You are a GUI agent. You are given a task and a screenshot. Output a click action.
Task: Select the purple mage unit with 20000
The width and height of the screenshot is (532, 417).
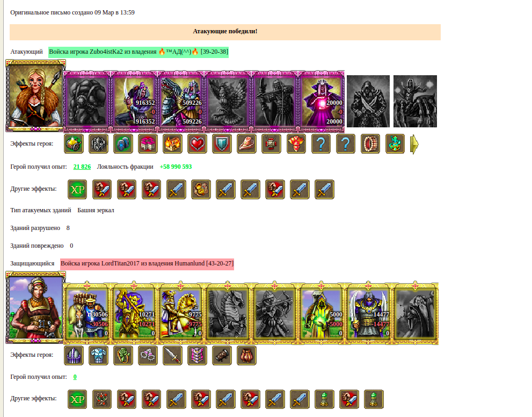322,101
